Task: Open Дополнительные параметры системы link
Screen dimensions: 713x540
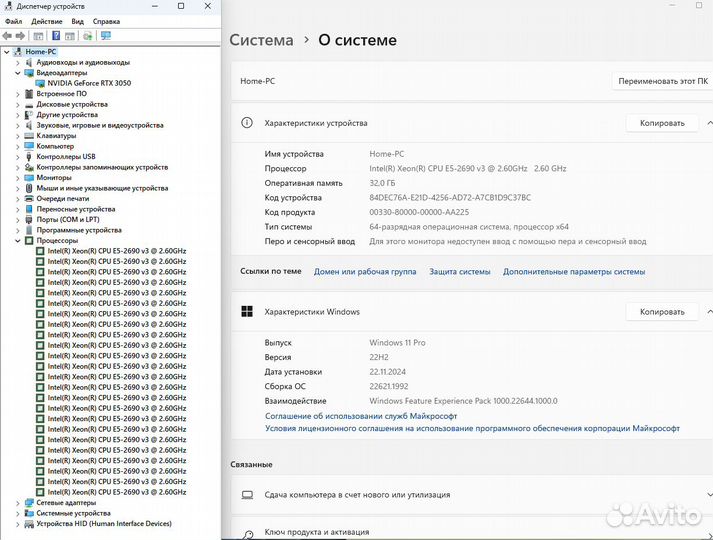Action: click(574, 271)
